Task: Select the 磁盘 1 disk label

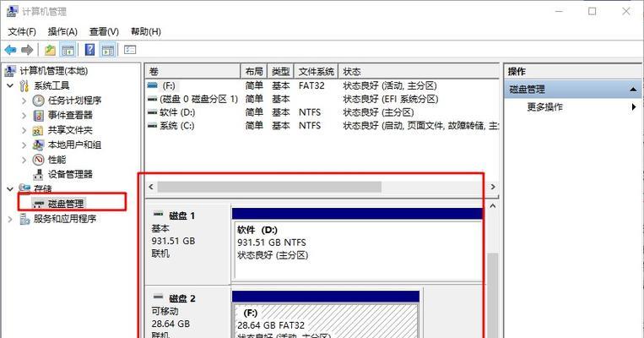Action: coord(182,215)
